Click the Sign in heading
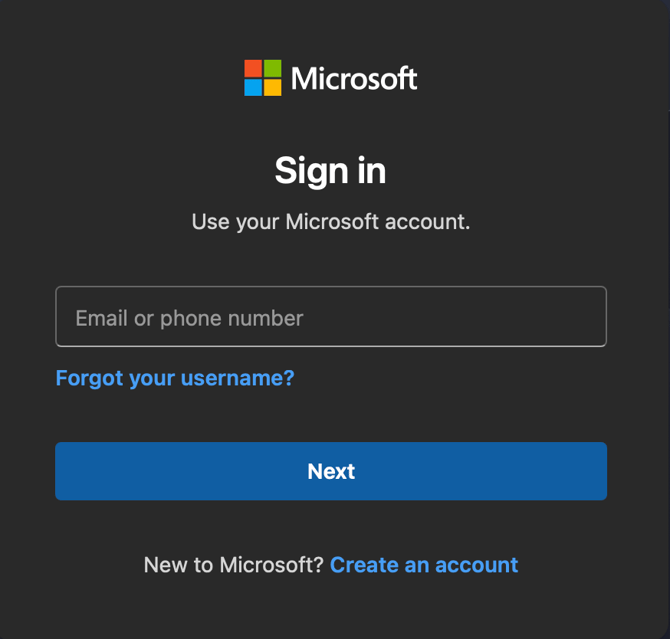670x639 pixels. (x=331, y=171)
